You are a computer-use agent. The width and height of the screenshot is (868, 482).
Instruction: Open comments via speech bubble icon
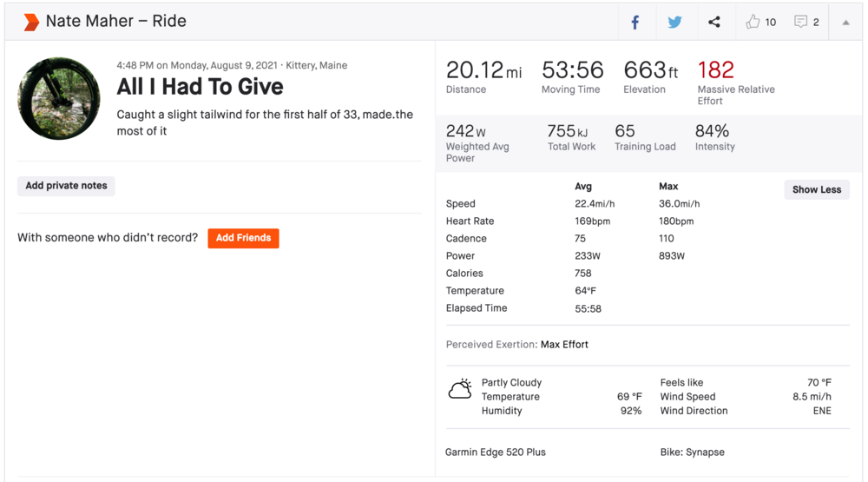[x=800, y=22]
